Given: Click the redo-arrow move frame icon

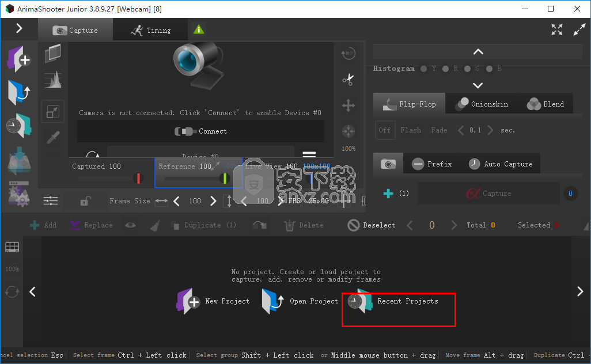Looking at the screenshot, I should click(260, 225).
